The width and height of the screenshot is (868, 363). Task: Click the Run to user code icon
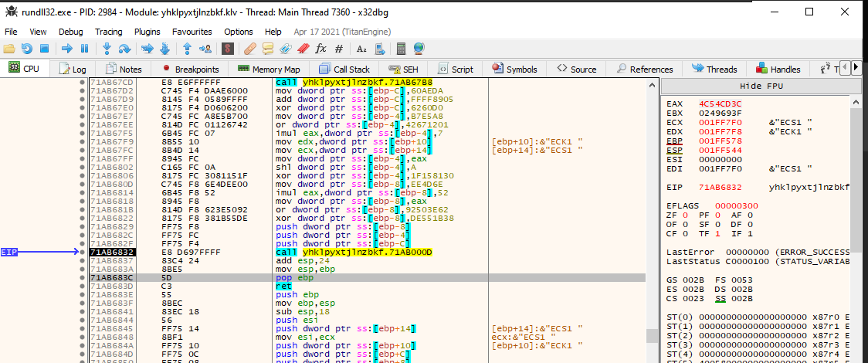click(205, 49)
